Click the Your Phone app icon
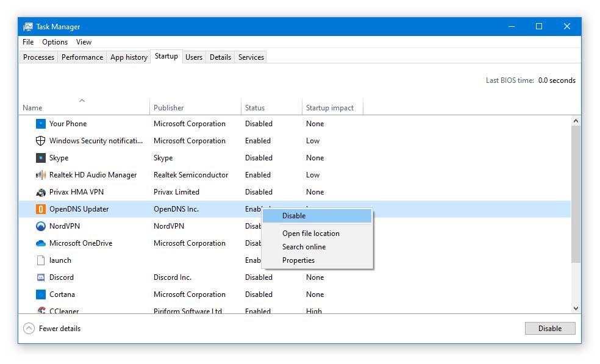Image resolution: width=600 pixels, height=364 pixels. pyautogui.click(x=41, y=124)
